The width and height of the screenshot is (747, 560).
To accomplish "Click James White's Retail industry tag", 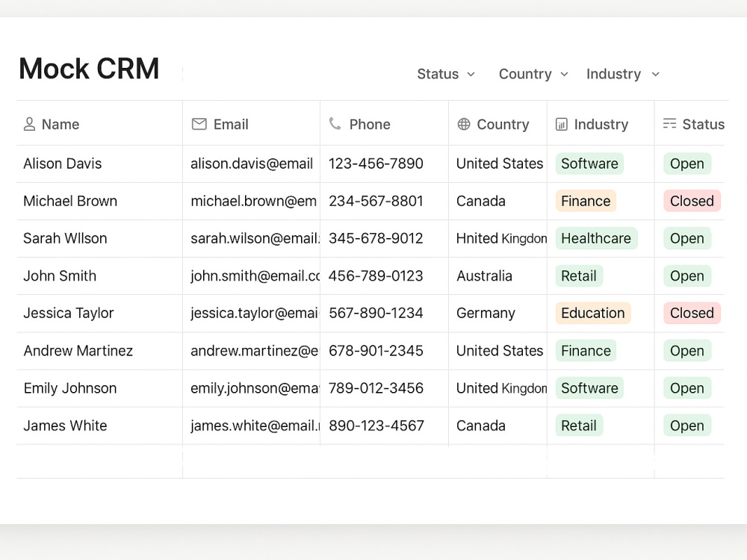I will pyautogui.click(x=579, y=426).
